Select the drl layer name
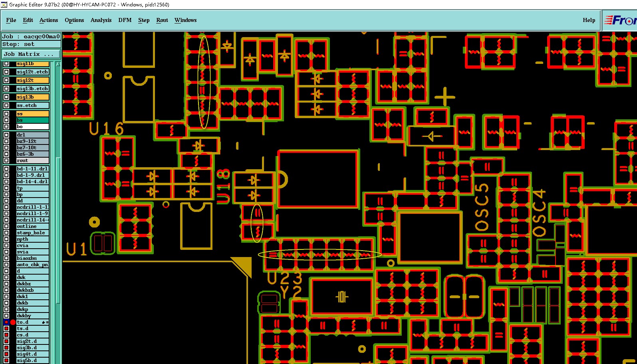This screenshot has width=637, height=364. 32,135
